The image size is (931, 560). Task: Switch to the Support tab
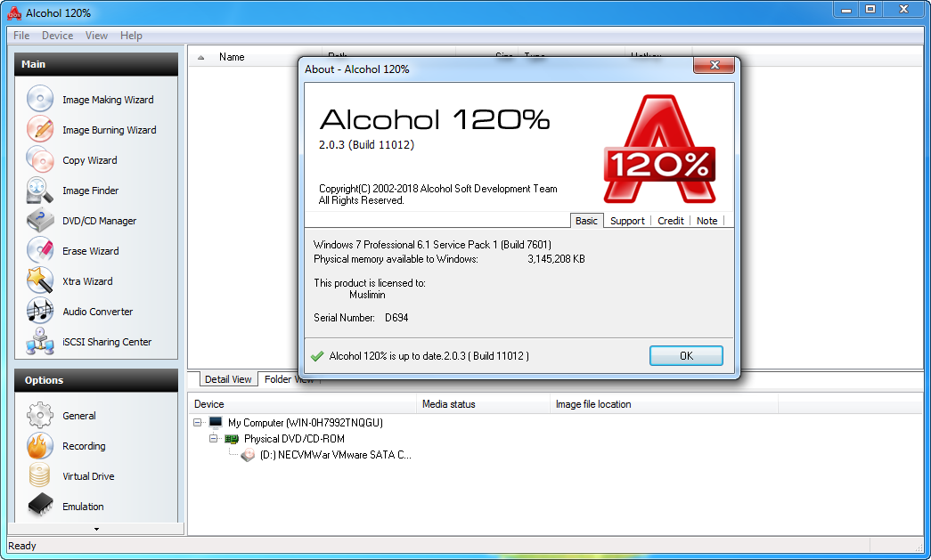[627, 221]
